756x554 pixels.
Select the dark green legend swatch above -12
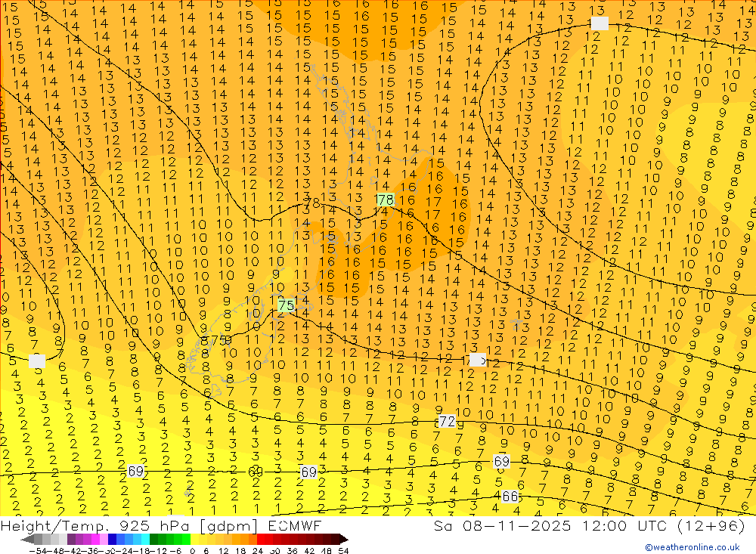click(153, 539)
